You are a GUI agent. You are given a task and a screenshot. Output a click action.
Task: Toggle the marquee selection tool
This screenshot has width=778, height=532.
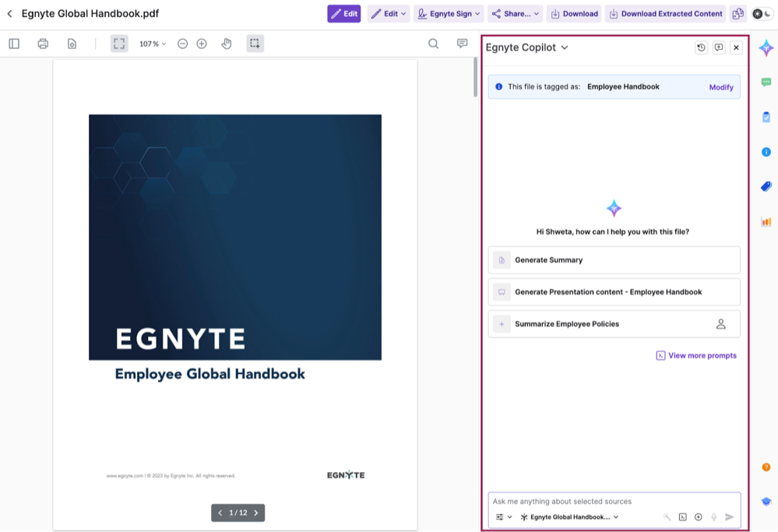pyautogui.click(x=255, y=44)
